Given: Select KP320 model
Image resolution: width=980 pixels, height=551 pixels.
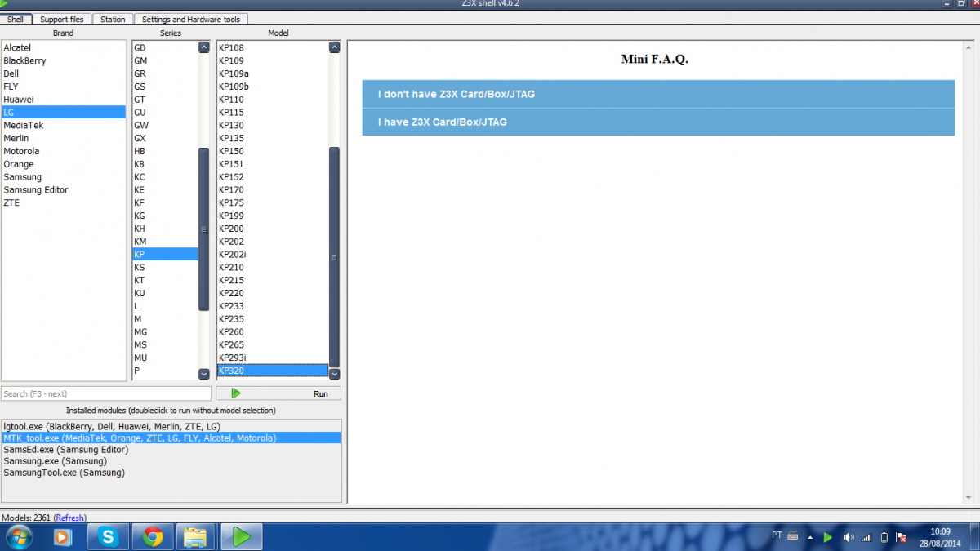Looking at the screenshot, I should (x=273, y=371).
